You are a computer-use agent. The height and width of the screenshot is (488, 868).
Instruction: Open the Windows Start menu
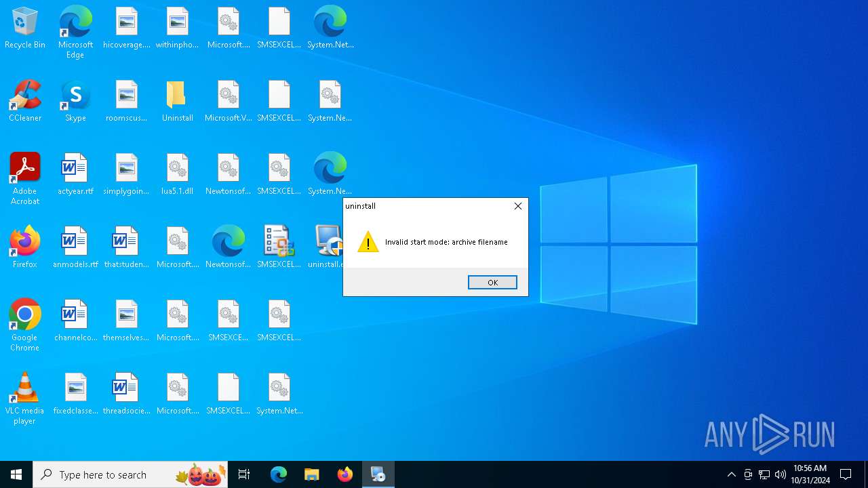pyautogui.click(x=16, y=474)
